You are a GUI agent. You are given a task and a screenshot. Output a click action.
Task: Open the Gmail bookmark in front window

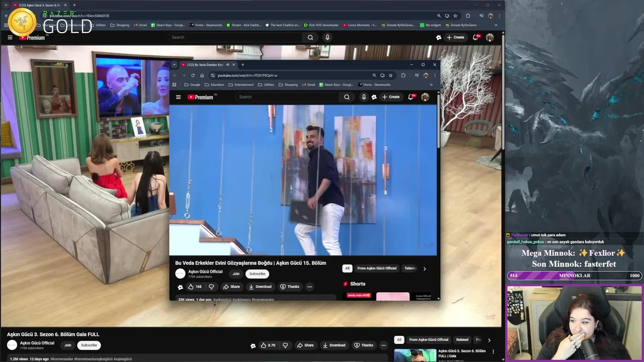pyautogui.click(x=308, y=84)
